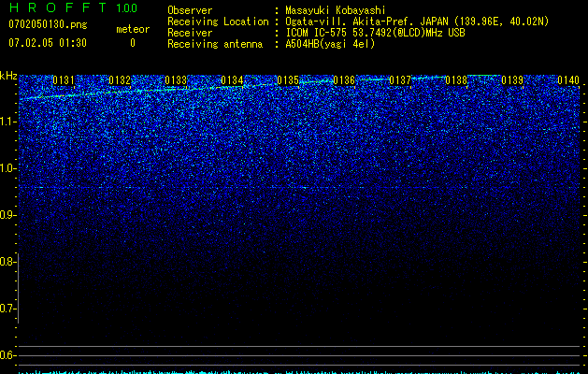Click the 0135 time marker
This screenshot has height=374, width=588.
pyautogui.click(x=288, y=80)
